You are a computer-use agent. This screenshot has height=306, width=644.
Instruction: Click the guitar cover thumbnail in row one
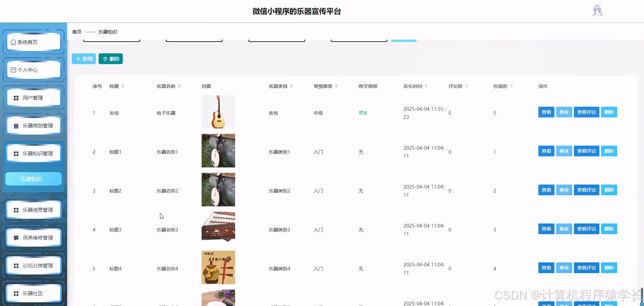[218, 112]
